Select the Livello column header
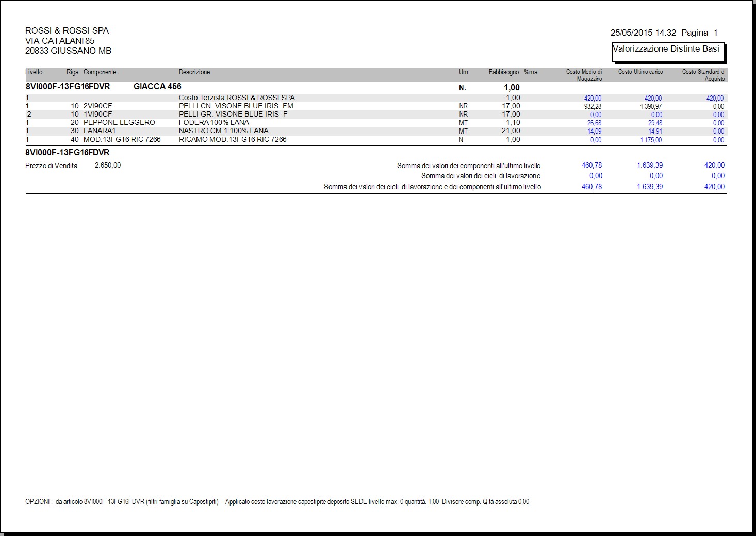 pyautogui.click(x=34, y=72)
